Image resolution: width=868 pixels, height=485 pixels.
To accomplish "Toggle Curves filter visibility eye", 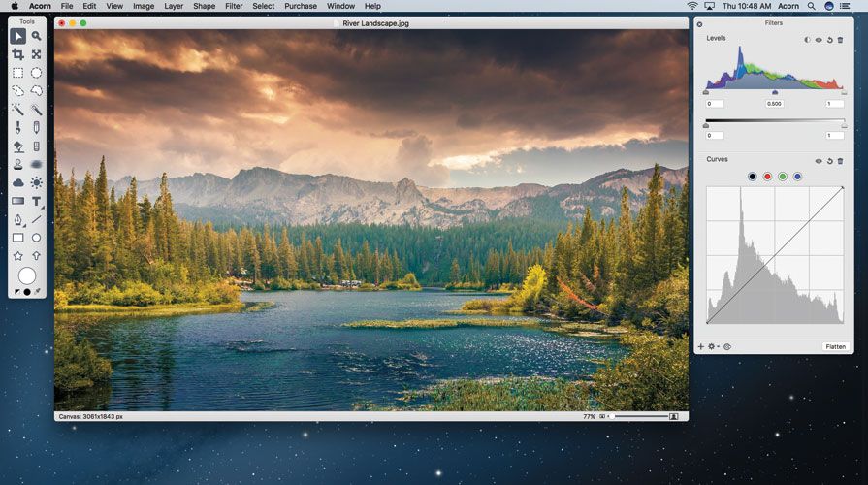I will (x=819, y=161).
